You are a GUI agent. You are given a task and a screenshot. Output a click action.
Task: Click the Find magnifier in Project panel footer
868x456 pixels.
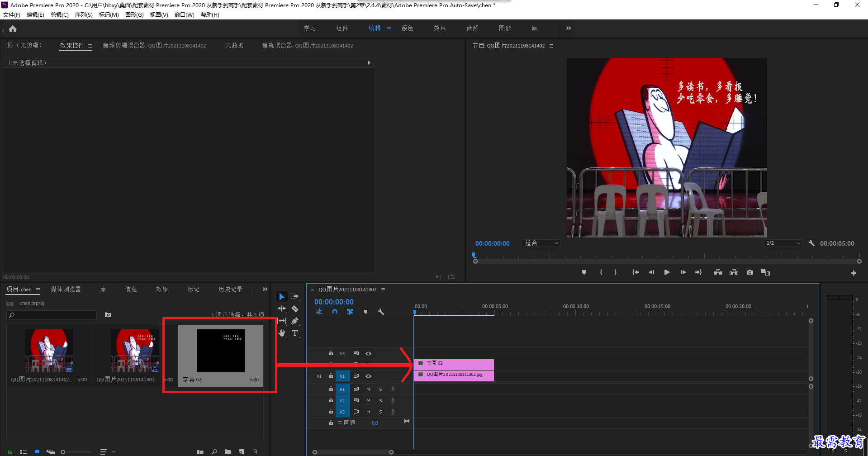214,451
